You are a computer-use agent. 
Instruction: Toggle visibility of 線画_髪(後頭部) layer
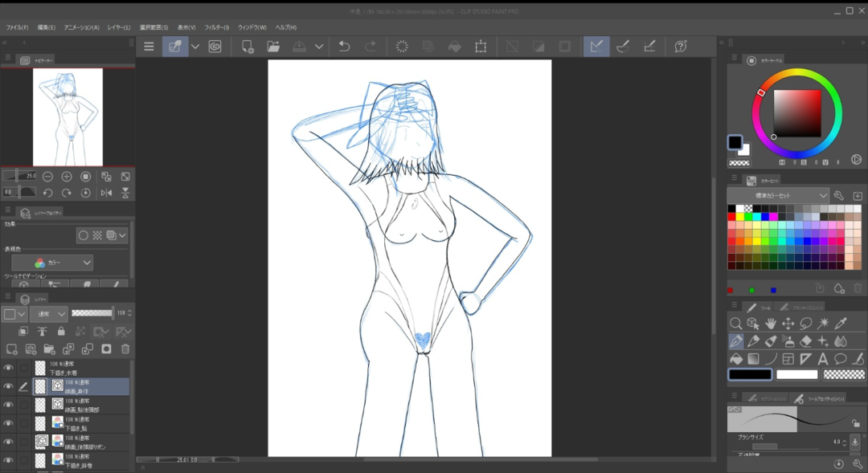(x=8, y=405)
